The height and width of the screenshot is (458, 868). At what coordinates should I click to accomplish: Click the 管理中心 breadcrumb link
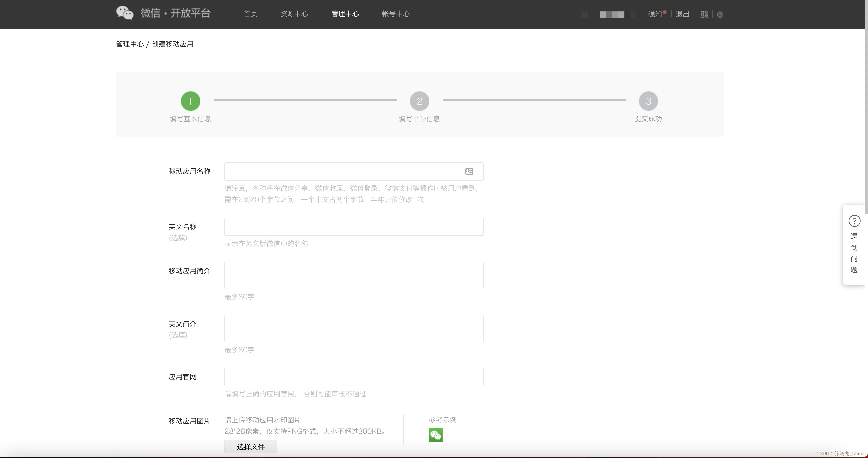tap(130, 44)
